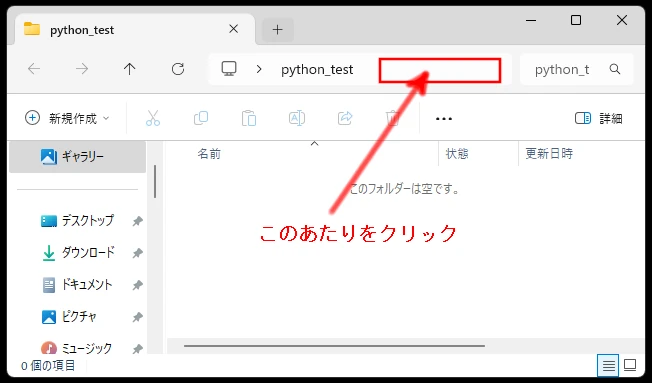Add a new tab with plus button
652x383 pixels.
[277, 30]
